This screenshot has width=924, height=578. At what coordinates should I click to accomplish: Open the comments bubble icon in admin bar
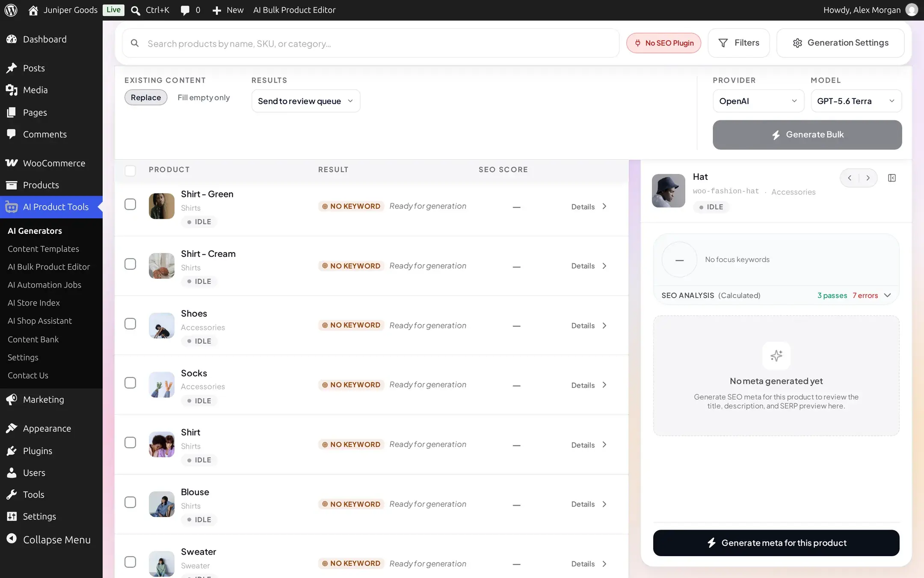coord(185,10)
